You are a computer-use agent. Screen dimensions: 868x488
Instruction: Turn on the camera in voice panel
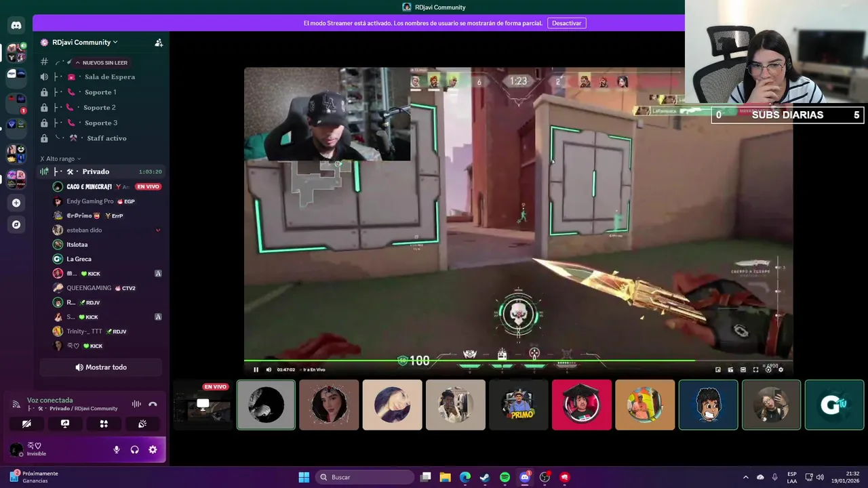[26, 424]
